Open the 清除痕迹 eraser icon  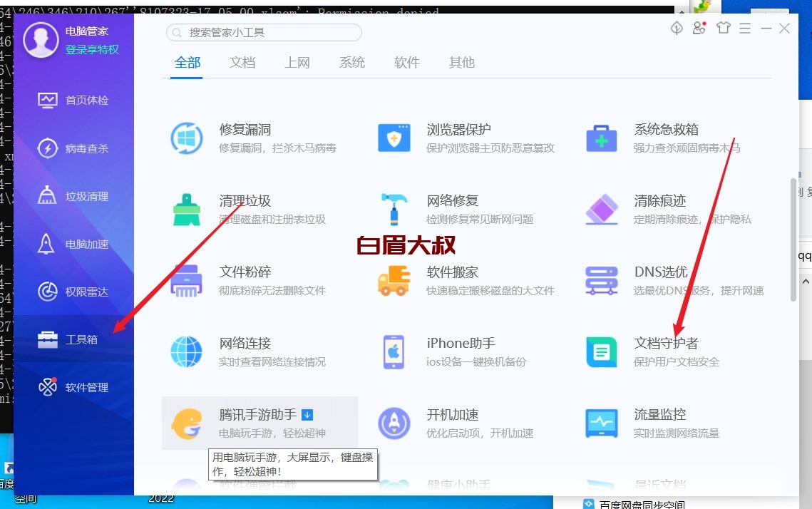pyautogui.click(x=601, y=209)
